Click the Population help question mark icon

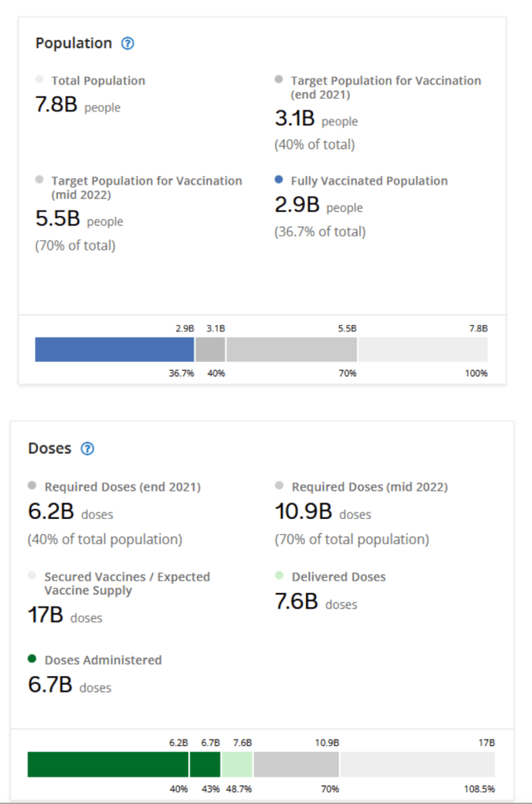[128, 44]
